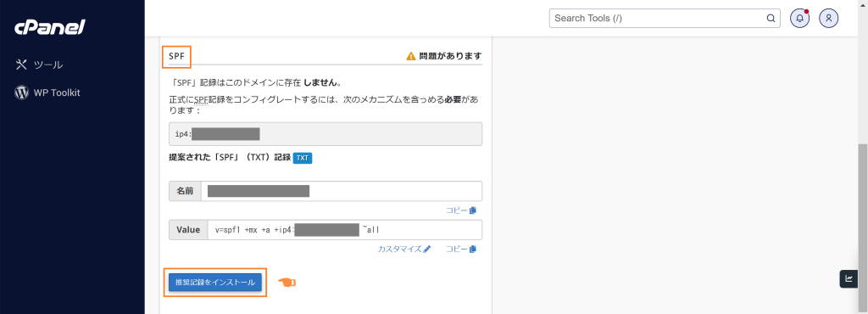Click the TXT badge label
The height and width of the screenshot is (314, 868).
(x=303, y=158)
